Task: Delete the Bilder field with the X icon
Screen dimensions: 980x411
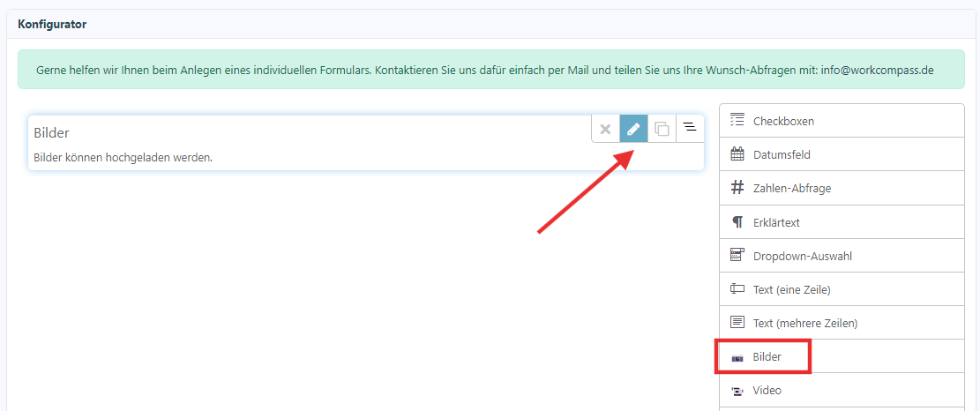Action: tap(605, 130)
